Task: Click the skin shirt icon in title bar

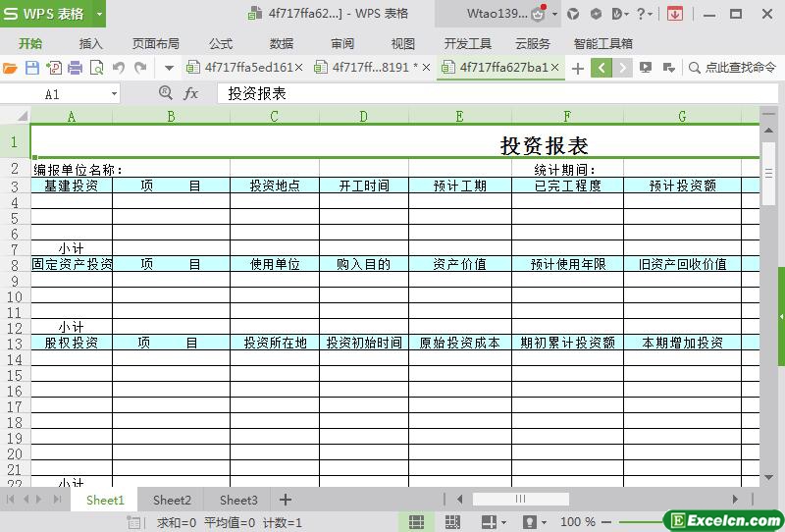Action: 573,14
